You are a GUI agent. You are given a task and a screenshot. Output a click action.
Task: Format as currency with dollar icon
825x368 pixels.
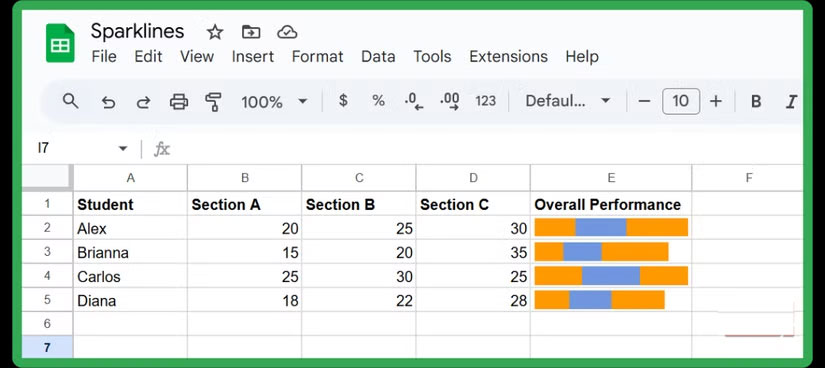click(x=343, y=101)
